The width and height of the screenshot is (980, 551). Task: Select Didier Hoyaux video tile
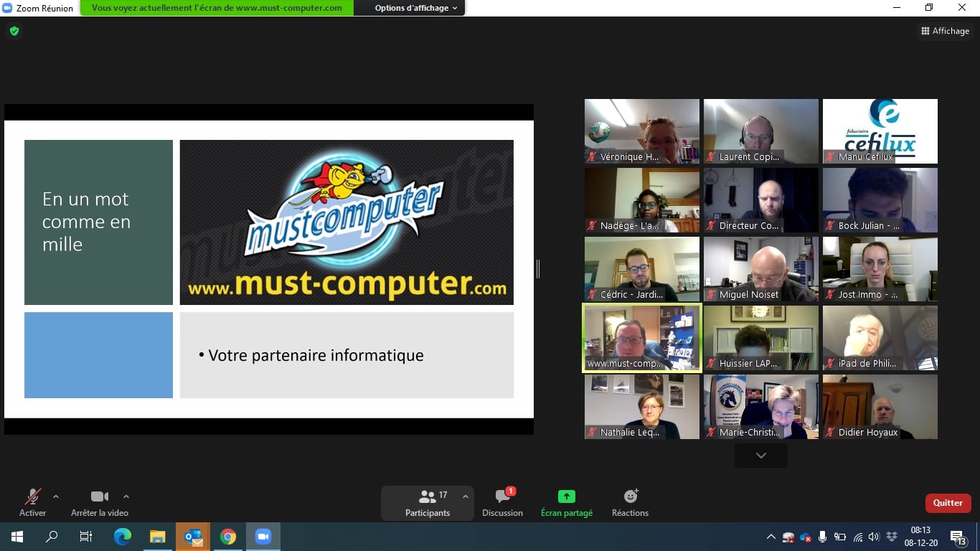point(880,407)
